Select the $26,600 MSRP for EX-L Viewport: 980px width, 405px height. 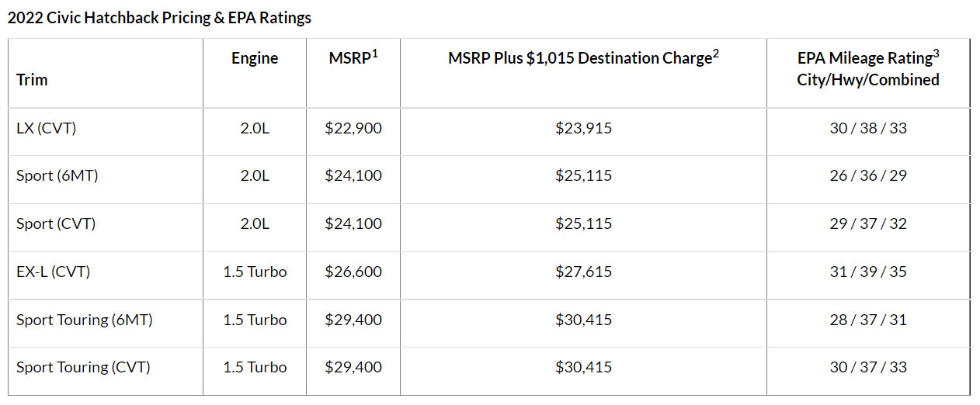point(353,272)
